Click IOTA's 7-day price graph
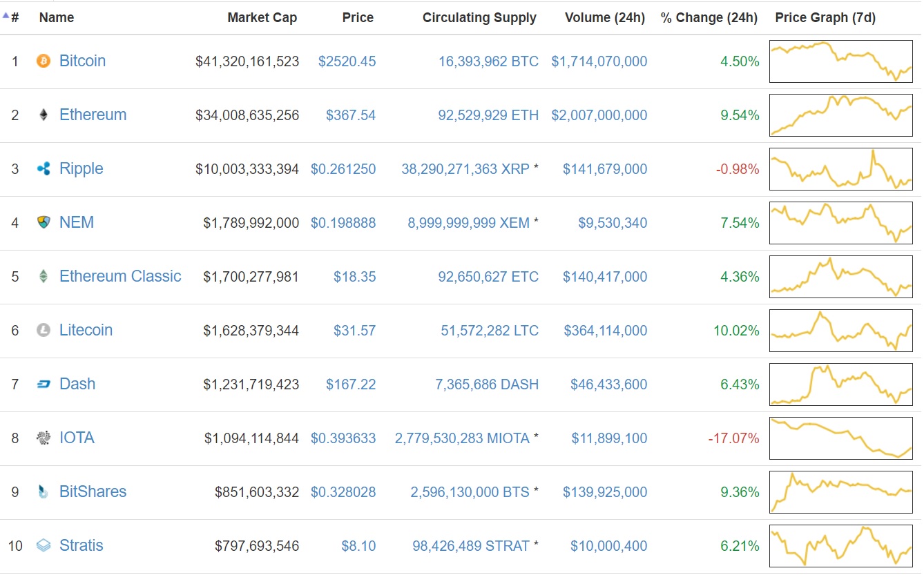924x575 pixels. pyautogui.click(x=840, y=438)
